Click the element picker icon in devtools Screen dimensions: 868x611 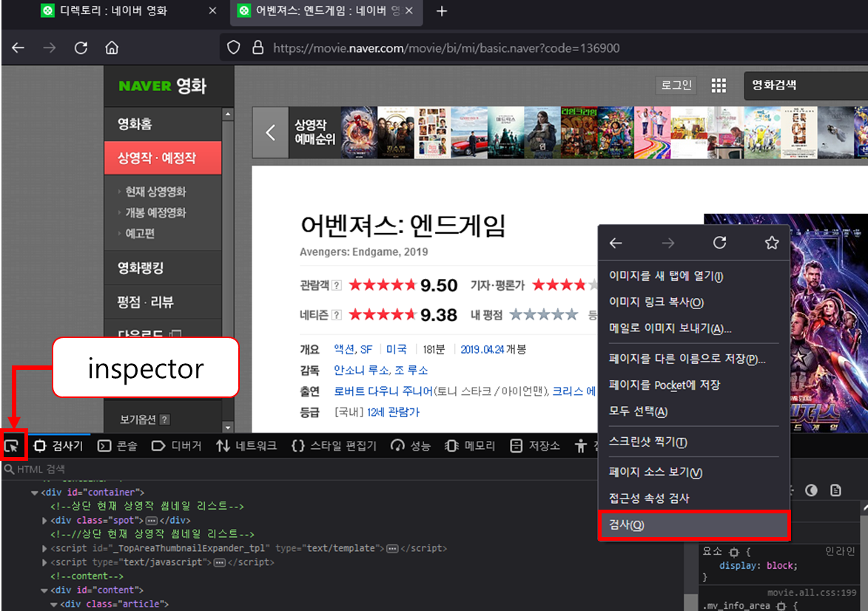point(12,445)
